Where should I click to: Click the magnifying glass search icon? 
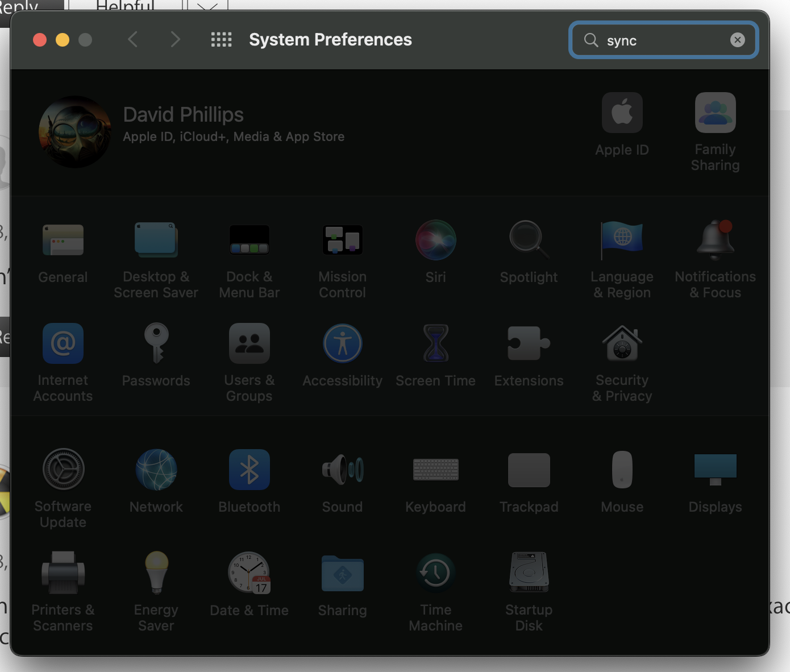[591, 40]
